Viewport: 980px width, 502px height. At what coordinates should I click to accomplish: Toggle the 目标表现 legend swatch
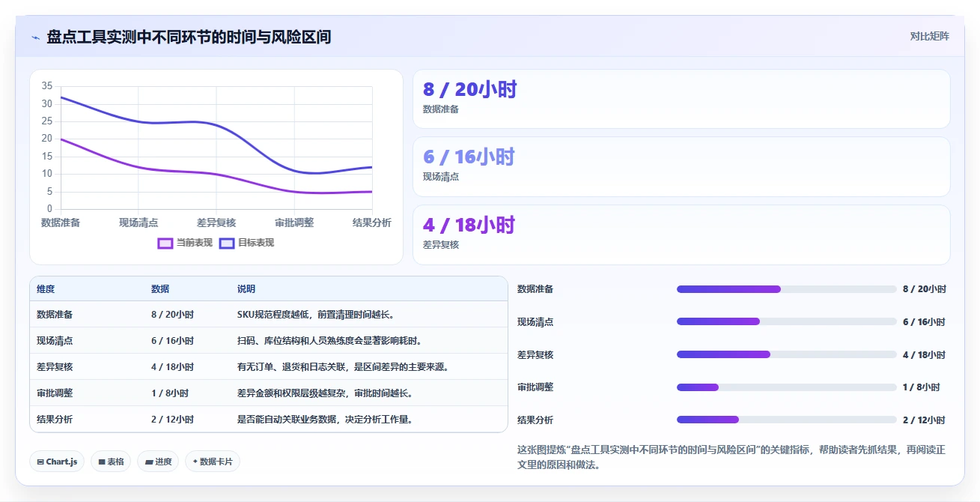[x=227, y=243]
